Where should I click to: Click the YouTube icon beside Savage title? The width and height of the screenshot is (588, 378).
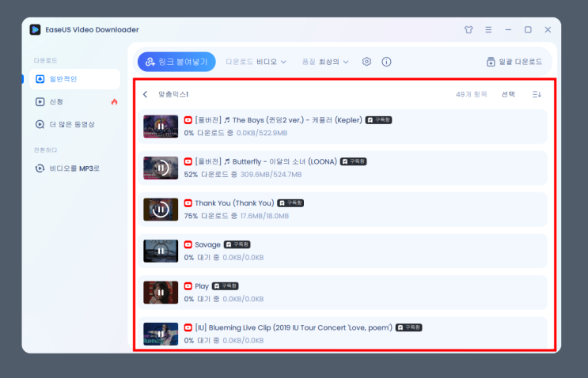tap(188, 244)
